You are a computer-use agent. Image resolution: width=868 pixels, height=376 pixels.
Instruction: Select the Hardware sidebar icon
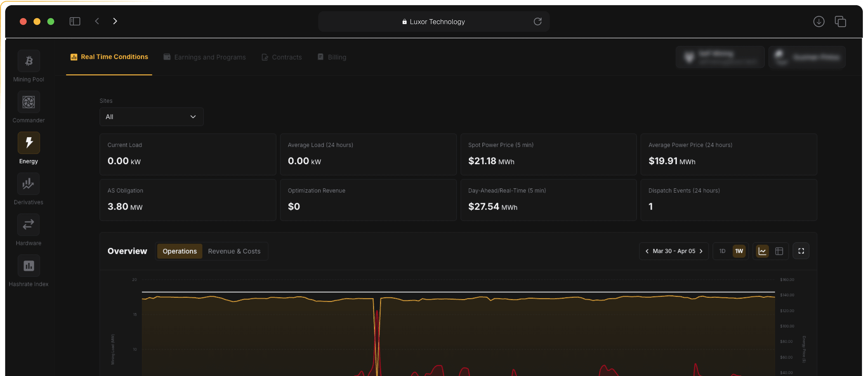[x=29, y=224]
